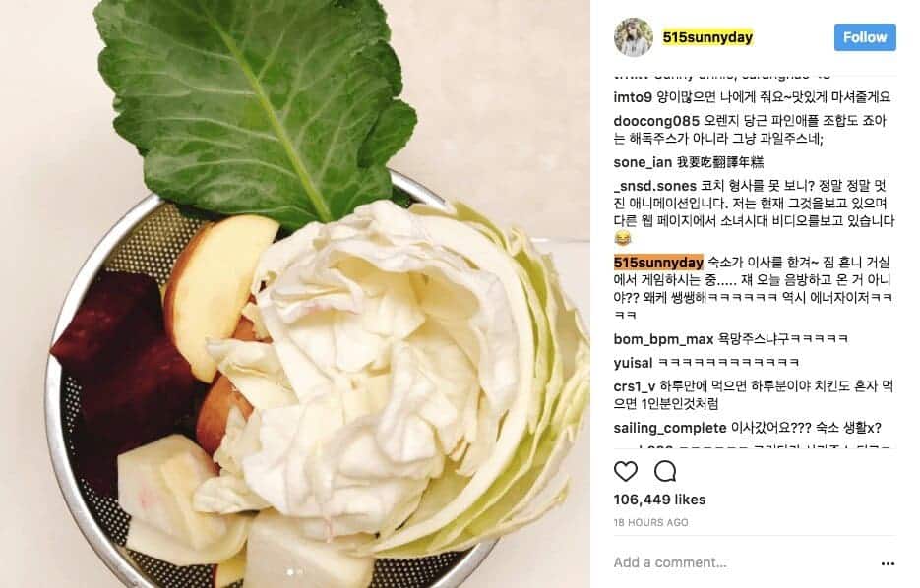Screen dimensions: 920x588
Task: Visit bom_bpm_max commenter profile
Action: [663, 339]
